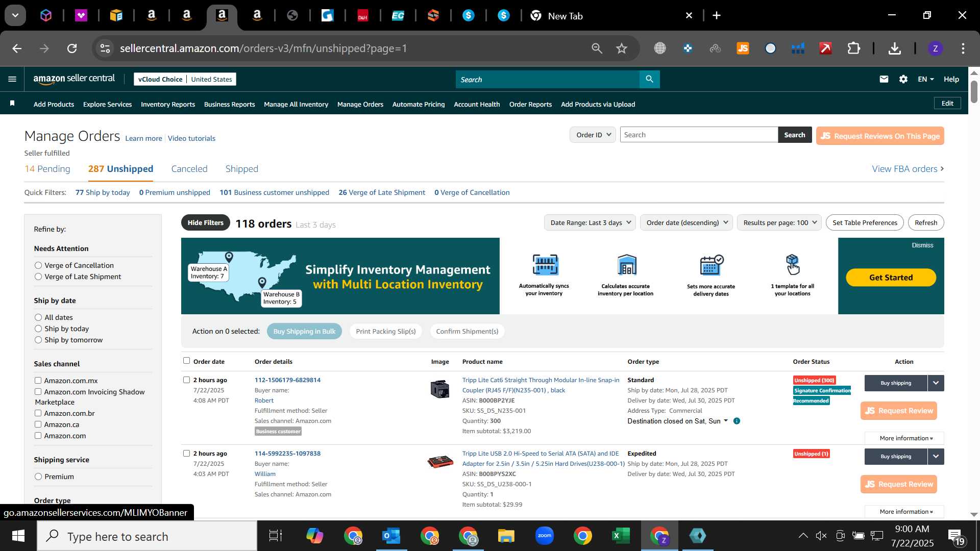Click the site information icon in address bar
Screen dimensions: 980x551
(105, 48)
